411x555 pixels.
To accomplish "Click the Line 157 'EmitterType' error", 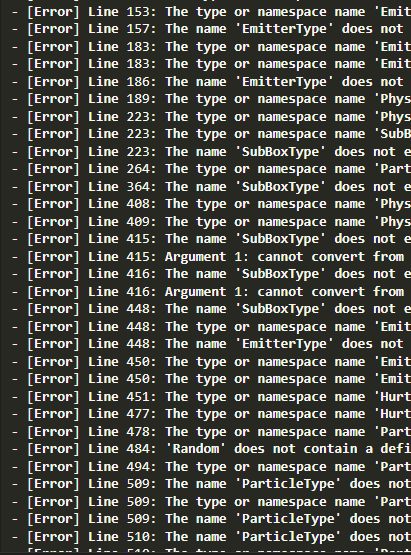I will [x=211, y=29].
